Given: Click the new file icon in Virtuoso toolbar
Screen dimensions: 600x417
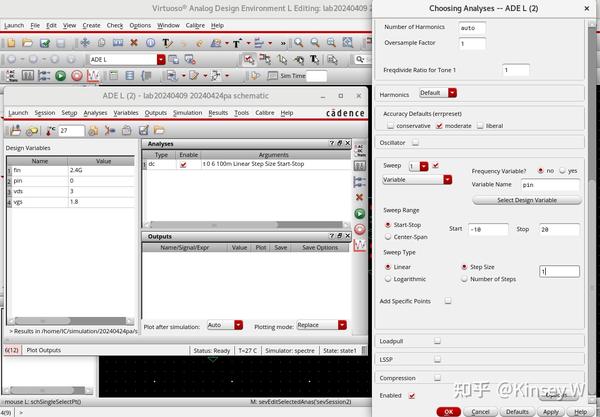Looking at the screenshot, I should 11,43.
